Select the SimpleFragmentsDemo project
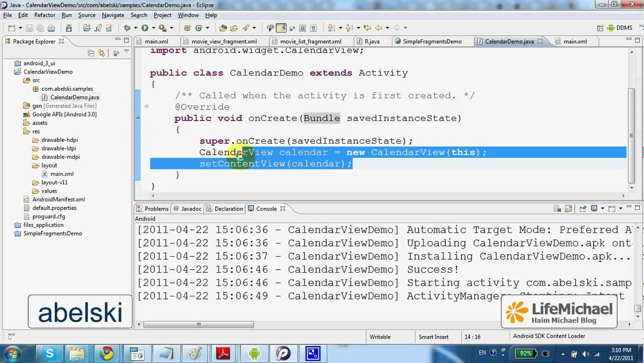Image resolution: width=644 pixels, height=363 pixels. (x=52, y=233)
